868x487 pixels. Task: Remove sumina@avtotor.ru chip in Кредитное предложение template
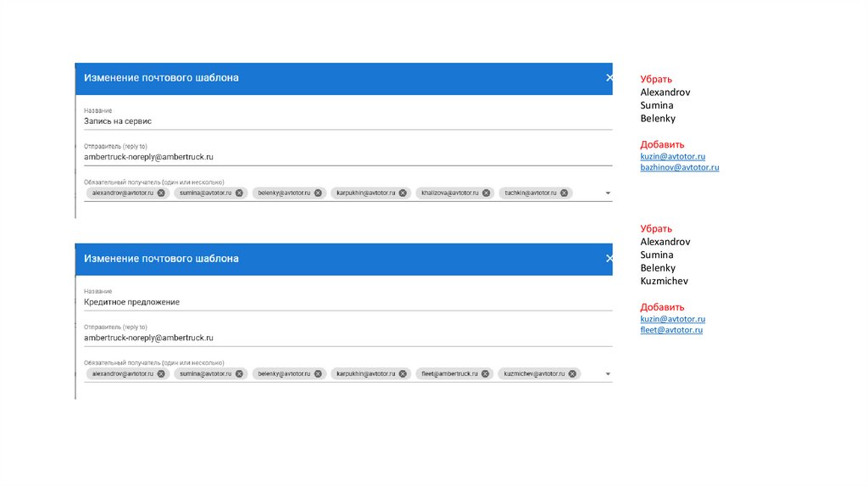[239, 374]
